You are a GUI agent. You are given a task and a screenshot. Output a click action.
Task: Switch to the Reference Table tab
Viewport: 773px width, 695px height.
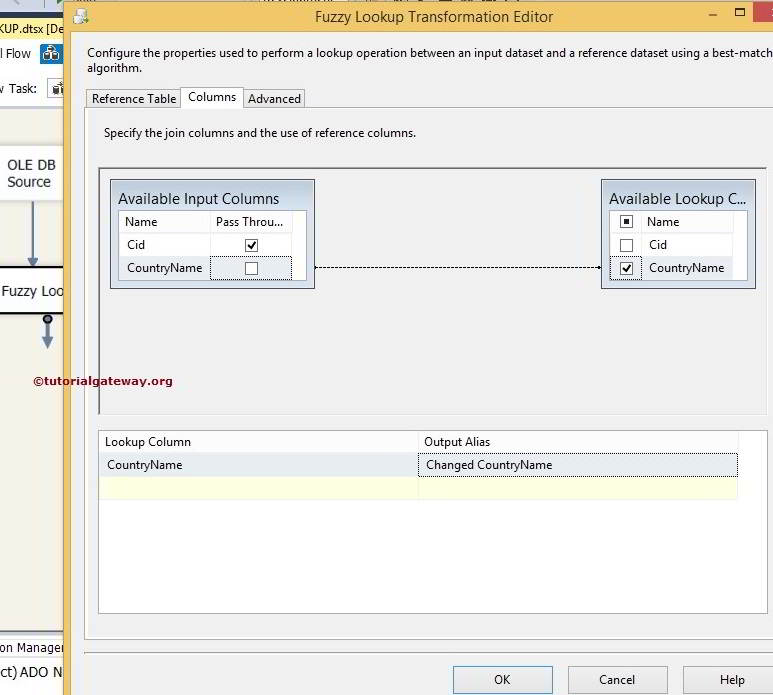pyautogui.click(x=134, y=99)
